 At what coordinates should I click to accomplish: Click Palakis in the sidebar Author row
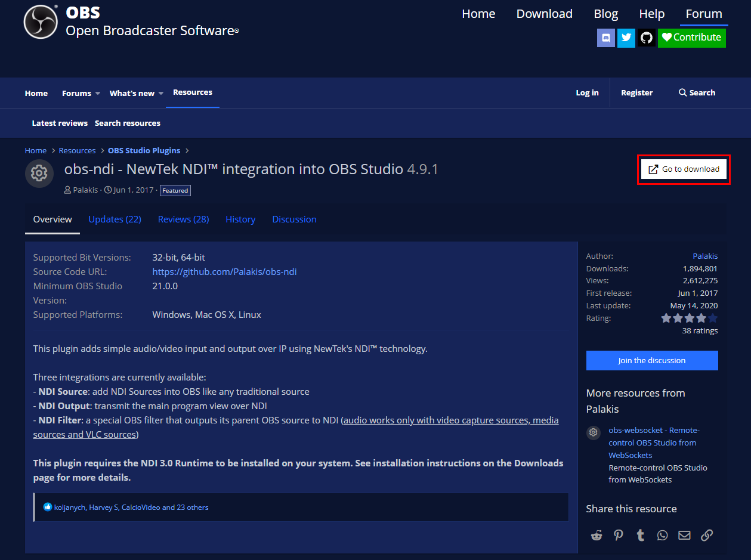[x=705, y=256]
